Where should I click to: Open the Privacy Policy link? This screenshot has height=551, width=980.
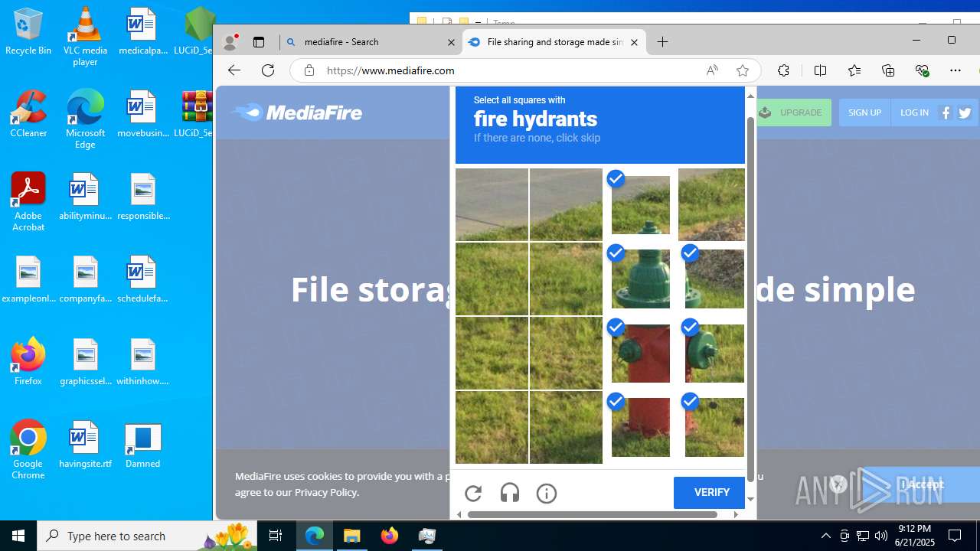point(325,492)
